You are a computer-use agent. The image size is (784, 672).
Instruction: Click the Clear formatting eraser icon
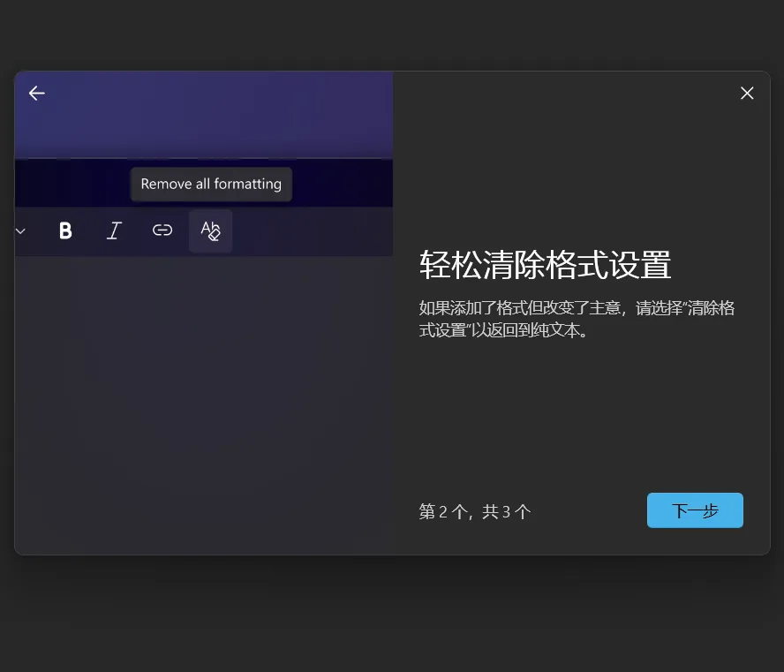click(x=211, y=230)
